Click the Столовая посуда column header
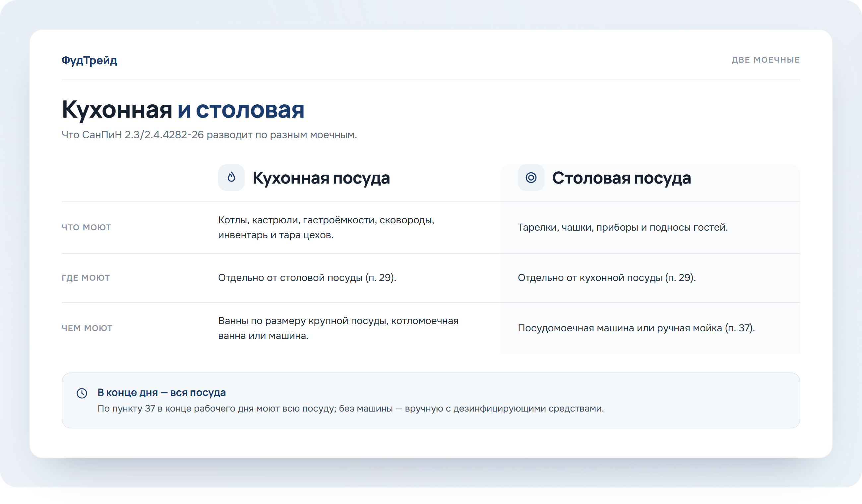The width and height of the screenshot is (862, 504). (x=622, y=178)
